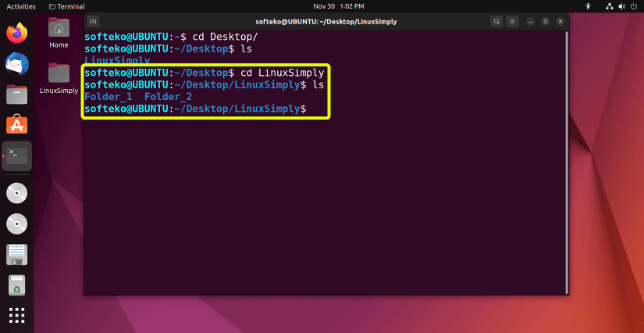This screenshot has width=644, height=333.
Task: Click the 'Folder_2' text in terminal output
Action: click(x=169, y=97)
